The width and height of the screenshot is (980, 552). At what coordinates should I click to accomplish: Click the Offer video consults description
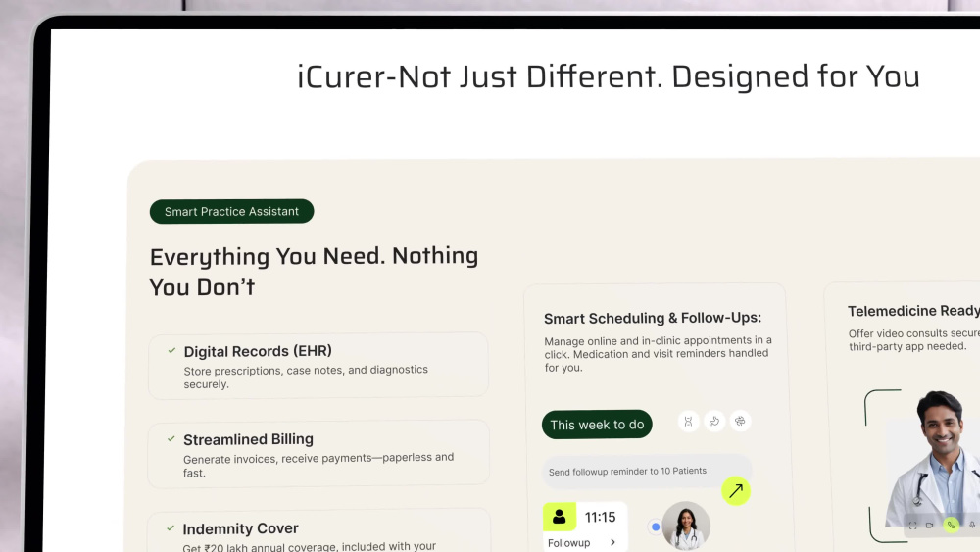coord(913,340)
